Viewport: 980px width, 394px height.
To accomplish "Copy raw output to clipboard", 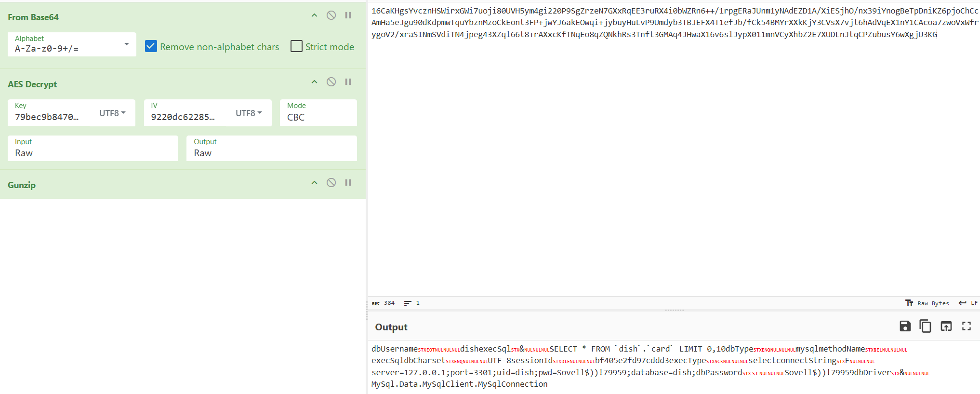I will (925, 326).
